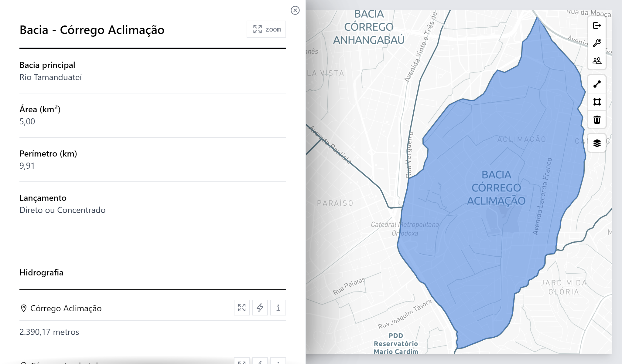Open info for Córrego Aclimação stream

click(278, 308)
